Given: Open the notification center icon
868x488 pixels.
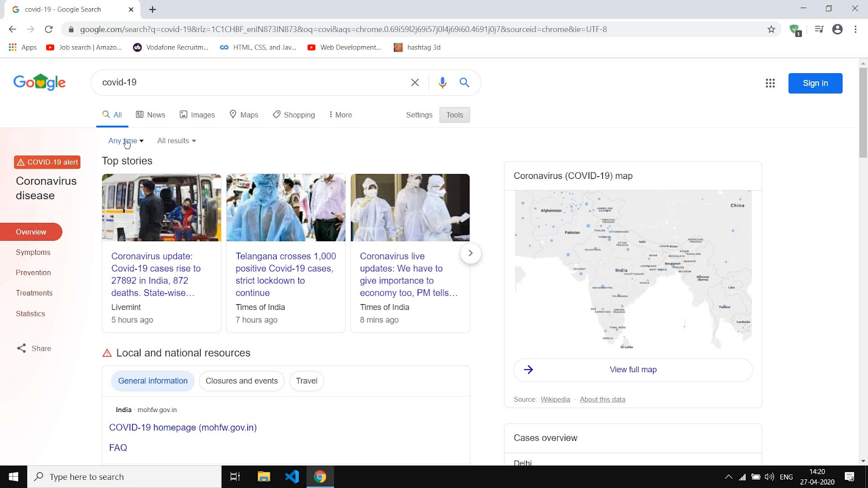Looking at the screenshot, I should (850, 477).
